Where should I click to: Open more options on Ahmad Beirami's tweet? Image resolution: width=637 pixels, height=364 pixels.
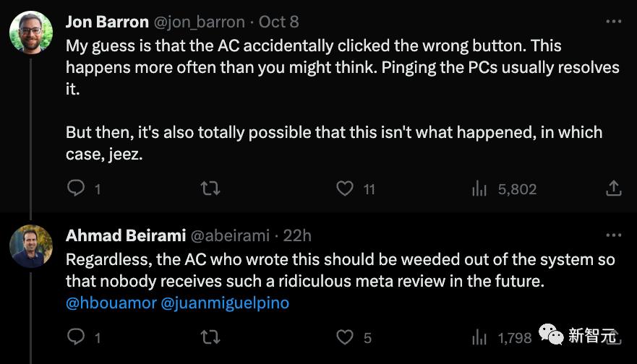(x=613, y=235)
